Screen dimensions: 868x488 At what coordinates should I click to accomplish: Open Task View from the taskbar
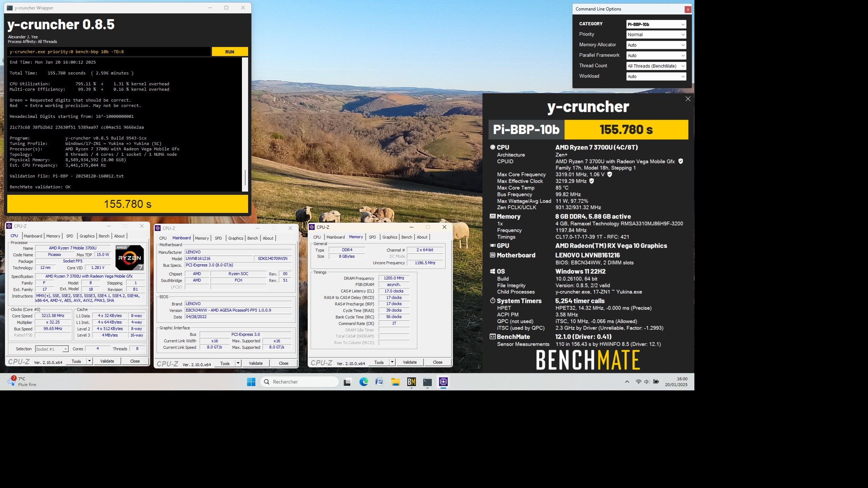pos(348,382)
